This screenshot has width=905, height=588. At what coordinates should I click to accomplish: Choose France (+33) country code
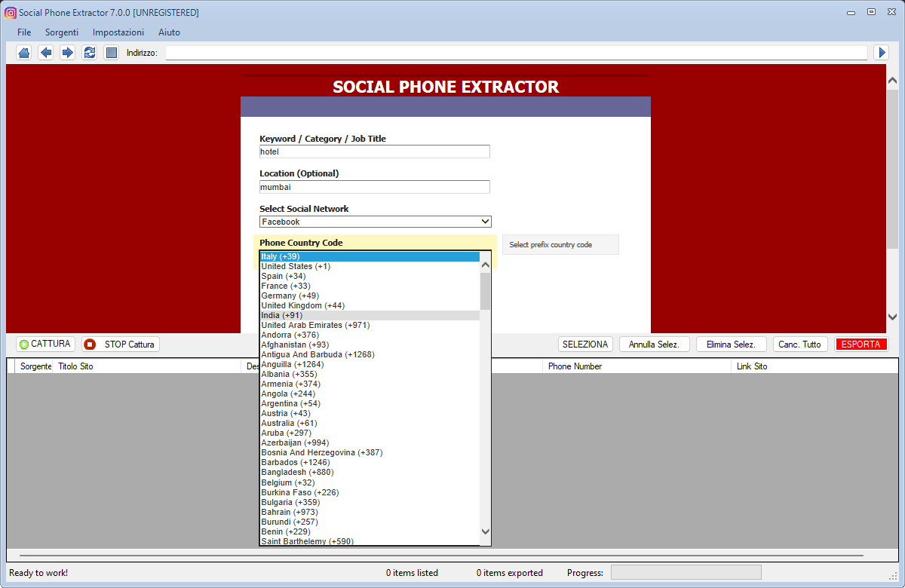coord(370,286)
